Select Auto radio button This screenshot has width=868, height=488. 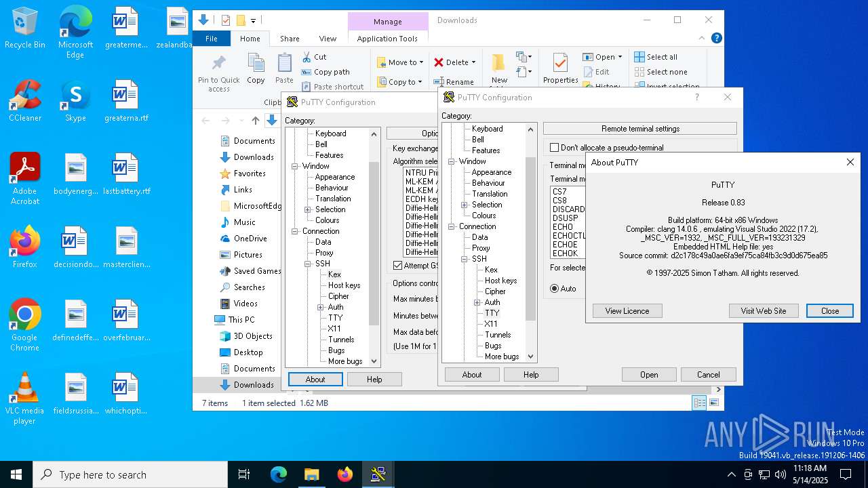tap(554, 289)
